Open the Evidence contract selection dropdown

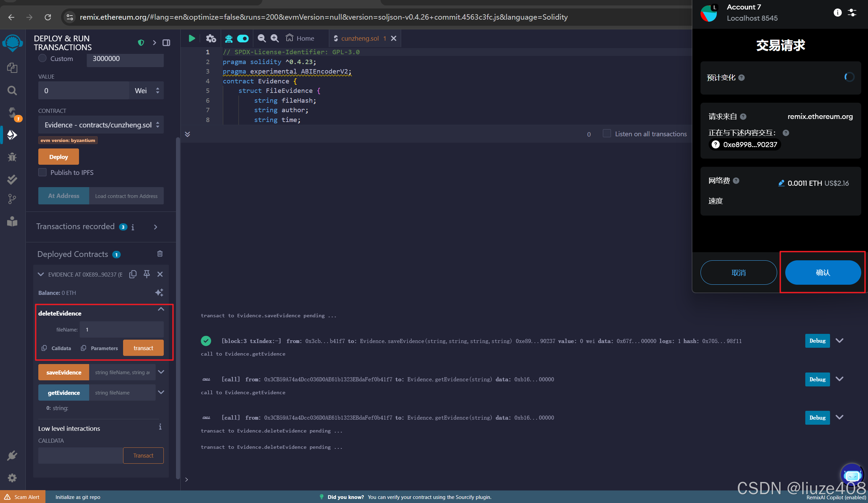101,125
